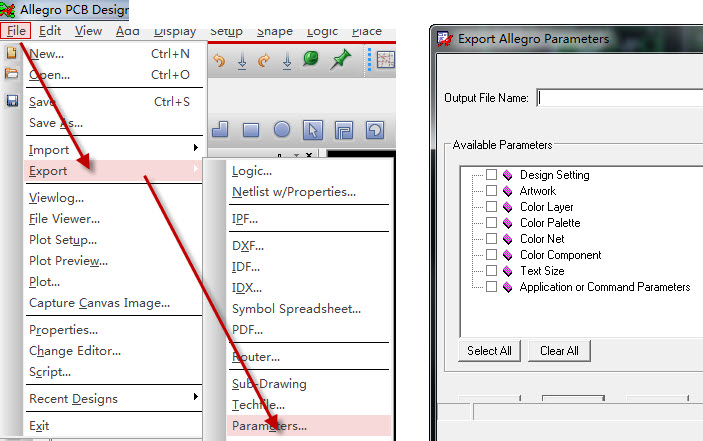Click the grid/ratsnest icon in toolbar
The image size is (703, 441).
[x=386, y=60]
